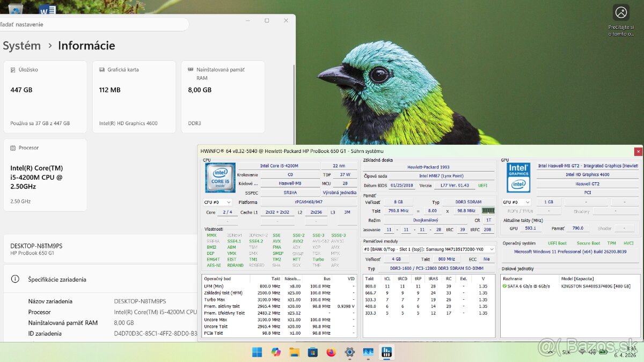Click the Výrobná jednotka button
This screenshot has height=362, width=644.
(x=339, y=193)
